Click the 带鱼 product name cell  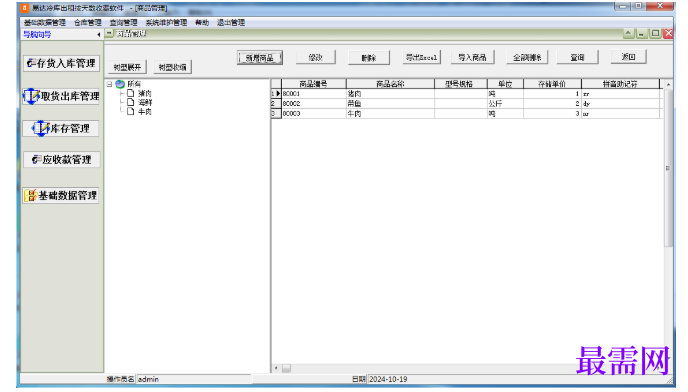point(391,104)
